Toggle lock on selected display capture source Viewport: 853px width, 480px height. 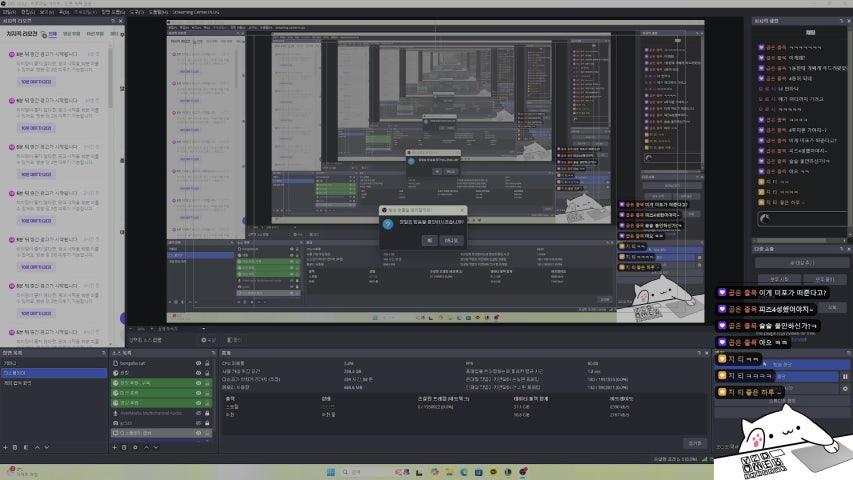click(x=207, y=433)
